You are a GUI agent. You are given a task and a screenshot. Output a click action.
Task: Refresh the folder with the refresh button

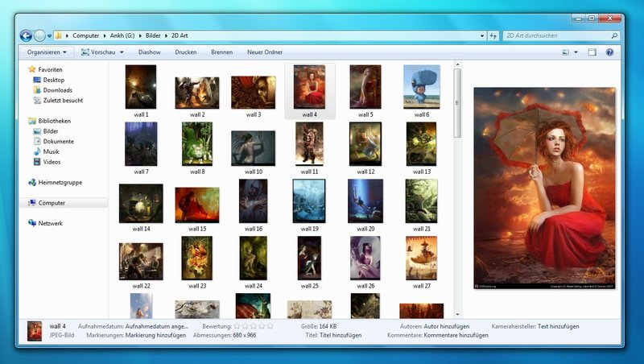[493, 35]
